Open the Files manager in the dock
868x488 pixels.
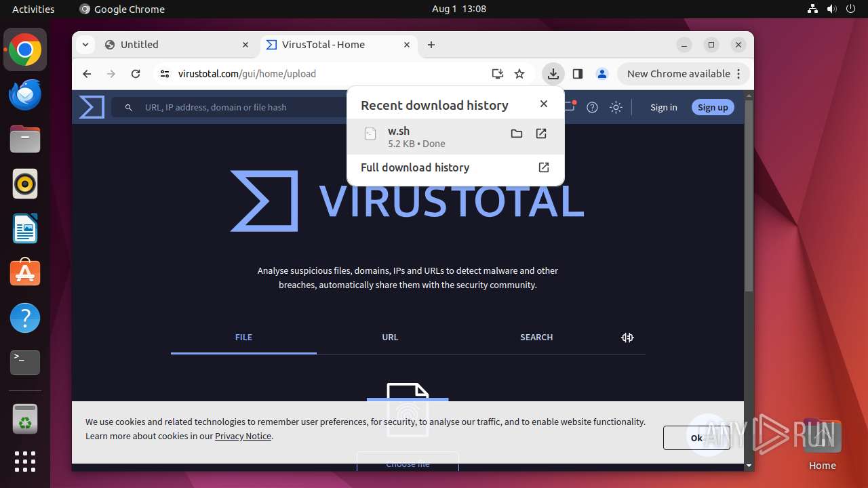pyautogui.click(x=25, y=139)
